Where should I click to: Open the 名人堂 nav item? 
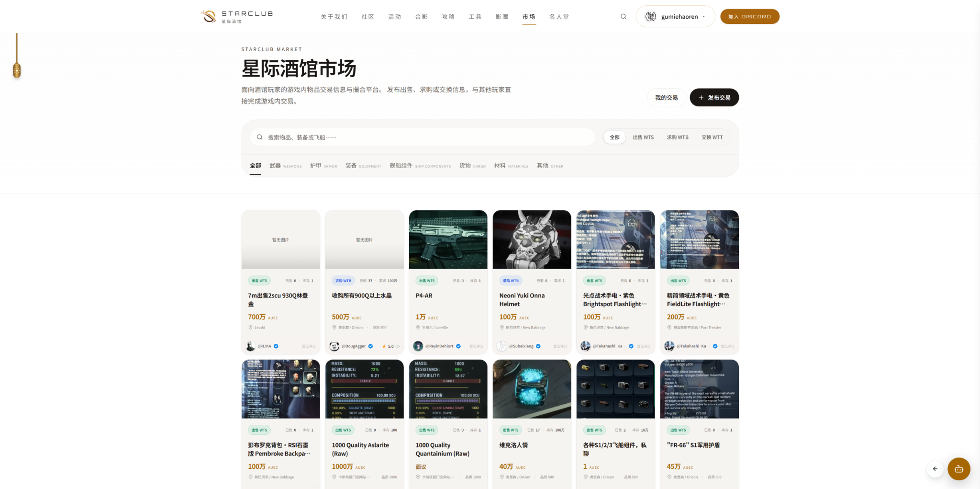(559, 17)
